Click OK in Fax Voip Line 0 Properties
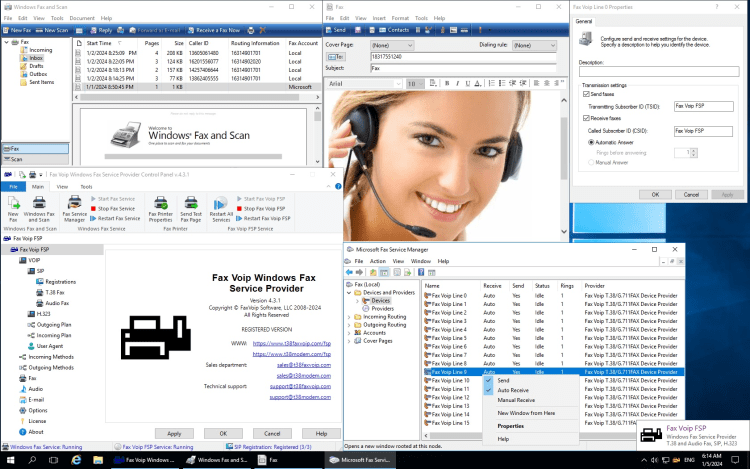750x469 pixels. [655, 195]
